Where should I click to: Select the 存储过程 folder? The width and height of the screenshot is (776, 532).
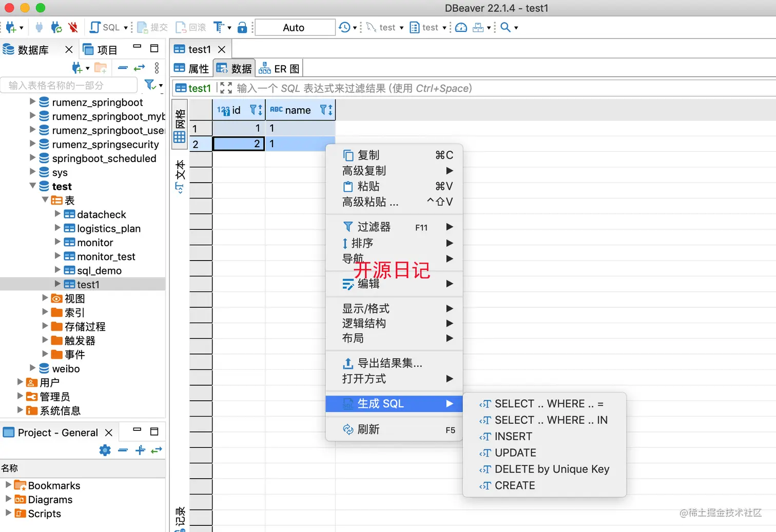(85, 326)
